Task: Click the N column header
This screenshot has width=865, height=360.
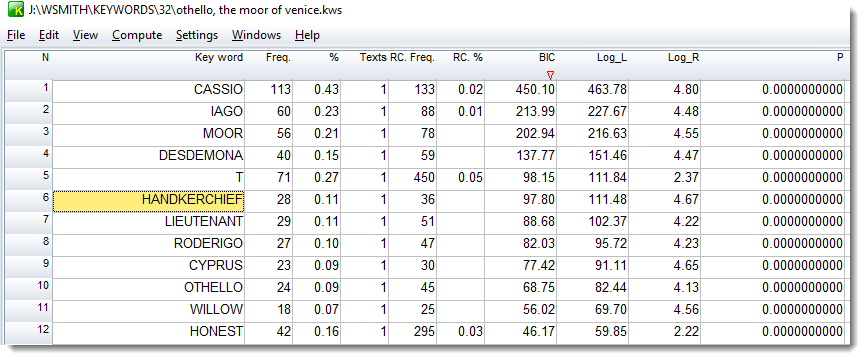Action: coord(45,57)
